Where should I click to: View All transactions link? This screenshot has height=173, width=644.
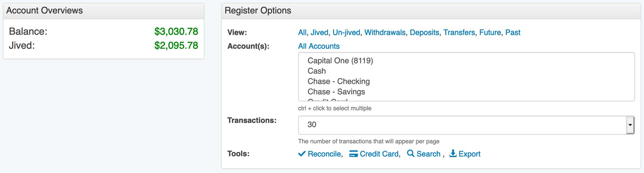(302, 32)
